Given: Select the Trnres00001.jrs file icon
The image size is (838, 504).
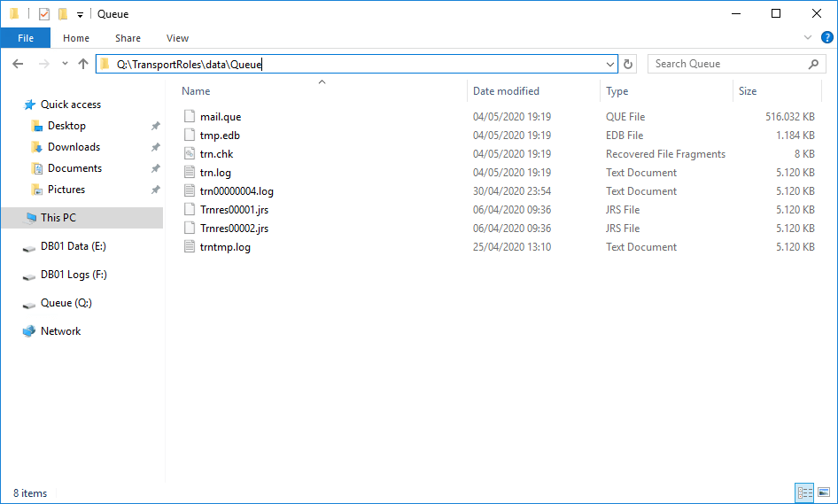Looking at the screenshot, I should coord(190,210).
